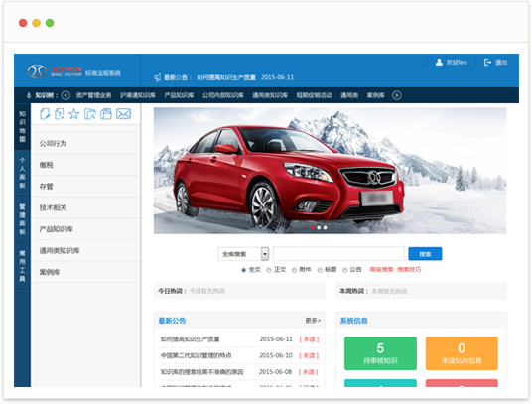This screenshot has height=404, width=532.
Task: Open the 全库搜索 scope dropdown
Action: [243, 254]
